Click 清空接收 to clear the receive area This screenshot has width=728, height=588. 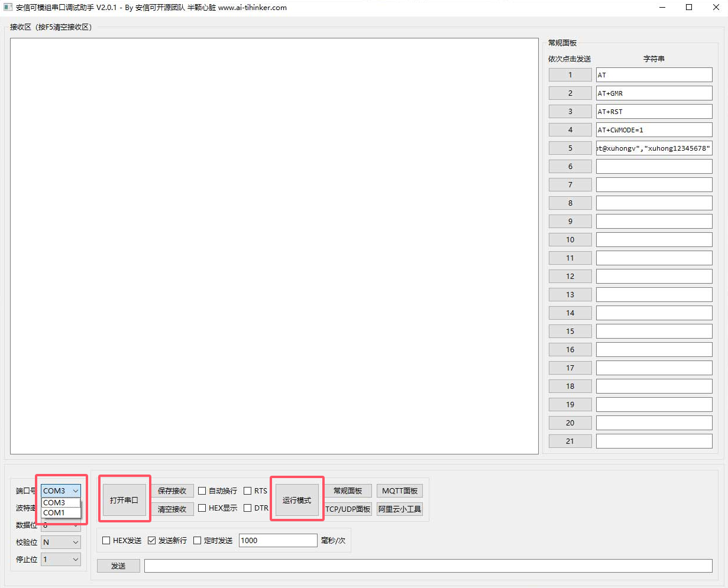click(x=172, y=509)
